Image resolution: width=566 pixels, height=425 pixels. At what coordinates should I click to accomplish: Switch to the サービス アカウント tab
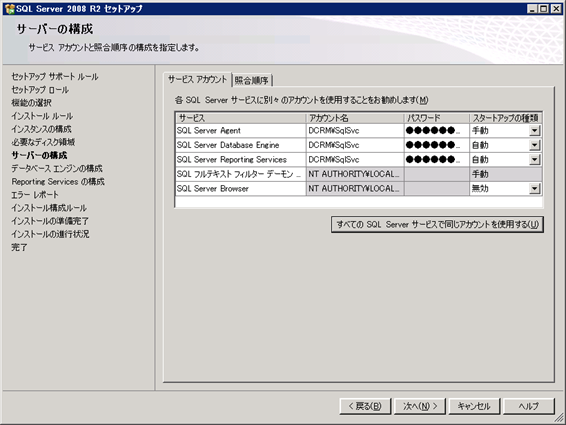197,79
